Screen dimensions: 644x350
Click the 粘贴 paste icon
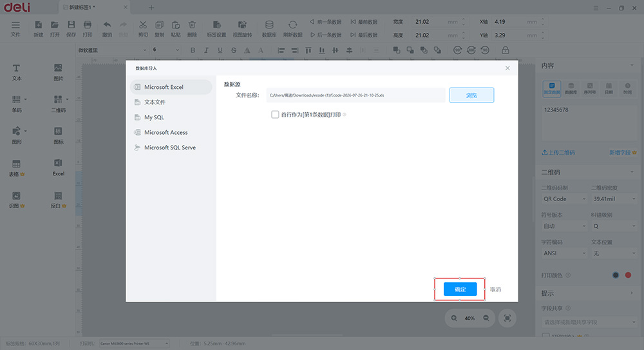[x=176, y=28]
